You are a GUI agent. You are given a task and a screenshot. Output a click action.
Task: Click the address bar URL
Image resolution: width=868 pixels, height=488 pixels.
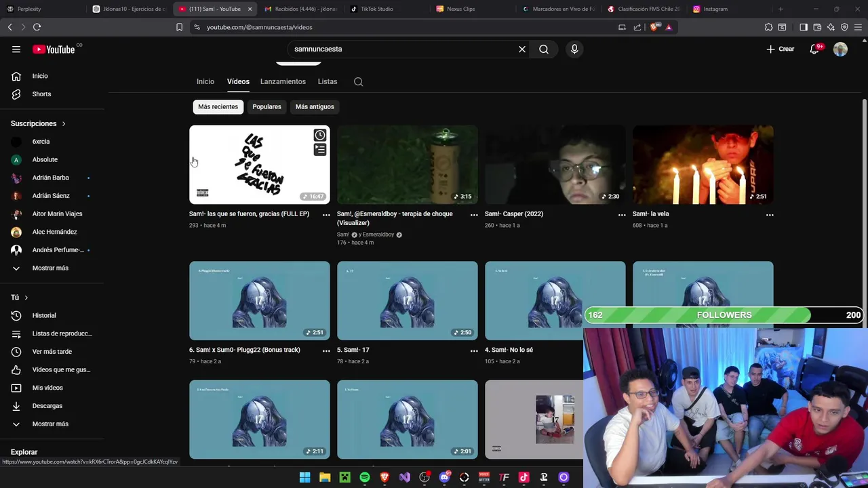pos(260,27)
